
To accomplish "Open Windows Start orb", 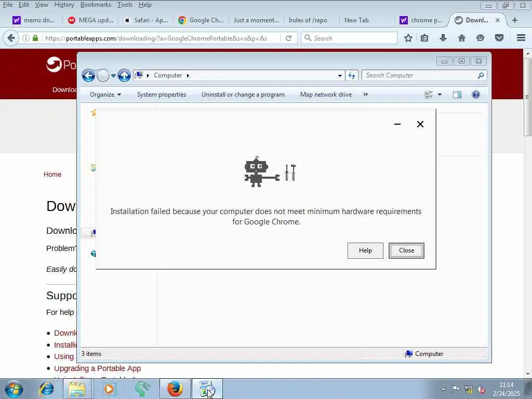I will point(14,389).
